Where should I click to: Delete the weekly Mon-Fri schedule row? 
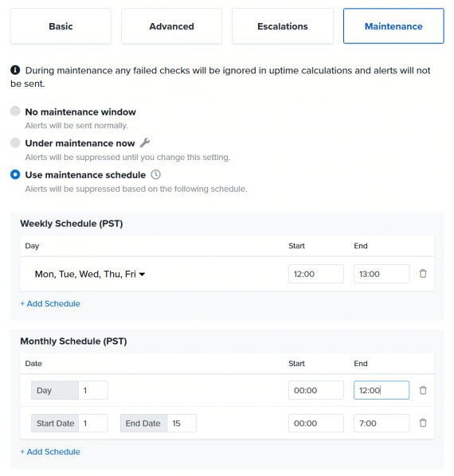(423, 274)
